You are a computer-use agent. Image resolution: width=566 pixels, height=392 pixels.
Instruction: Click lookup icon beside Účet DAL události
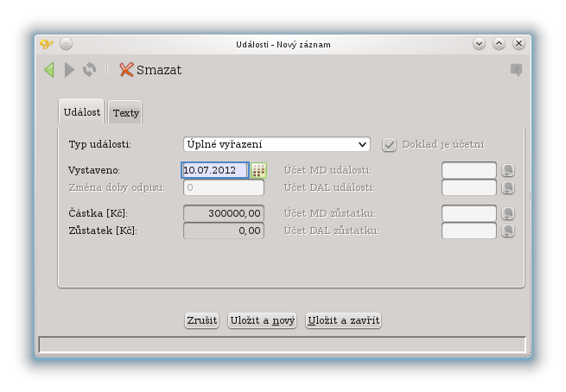coord(508,187)
